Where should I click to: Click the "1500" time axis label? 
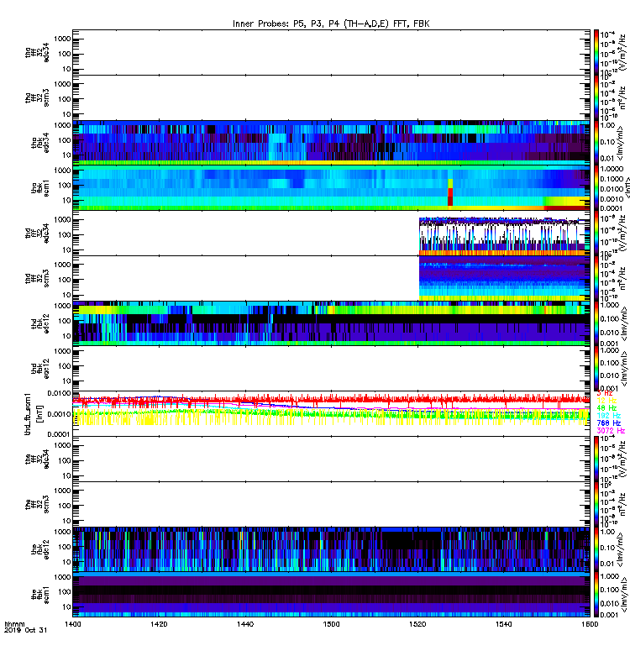tap(331, 624)
